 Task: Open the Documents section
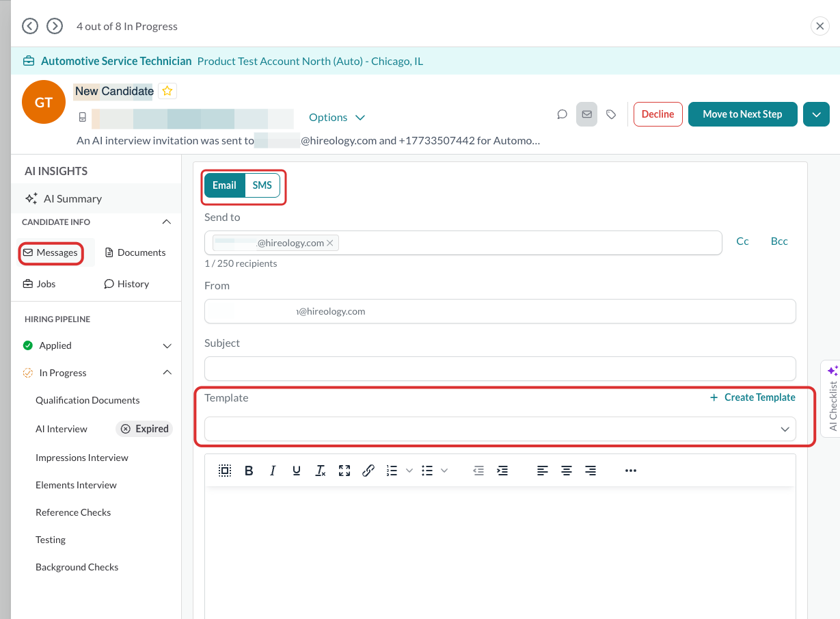(x=135, y=252)
